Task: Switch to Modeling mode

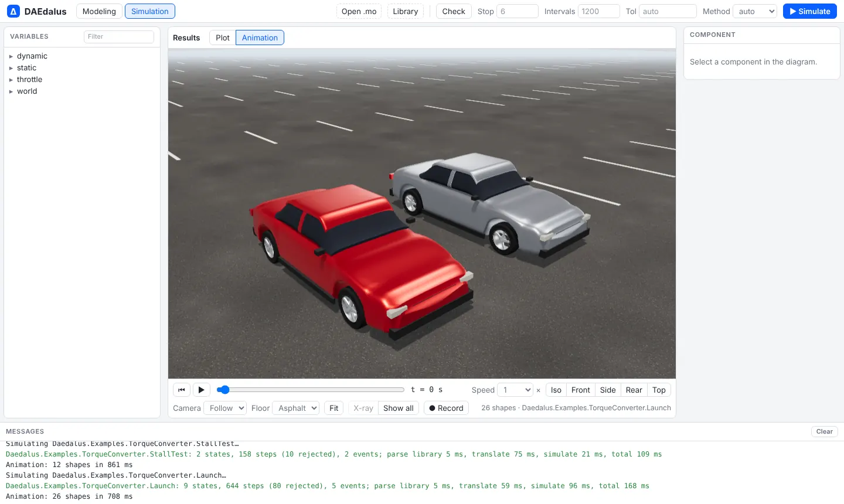Action: [x=99, y=11]
